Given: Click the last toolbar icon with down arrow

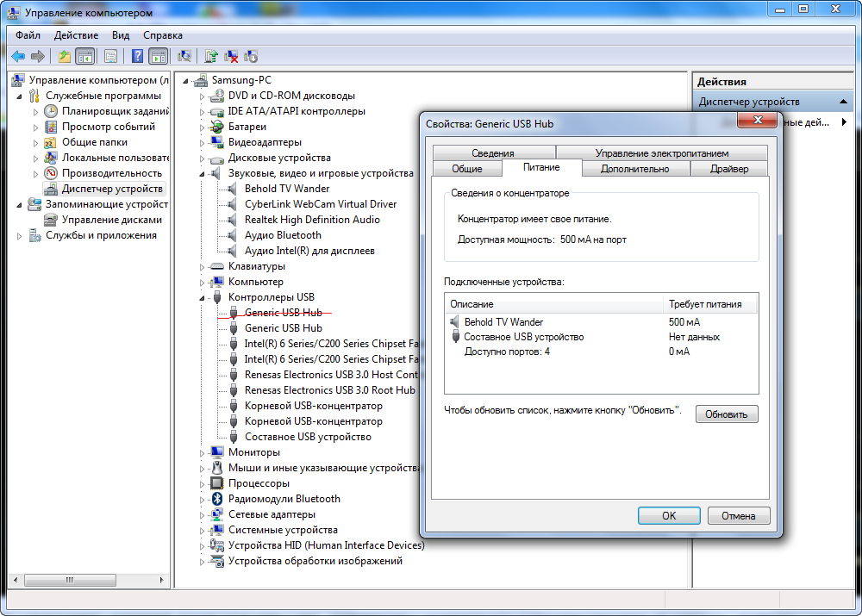Looking at the screenshot, I should coord(251,57).
